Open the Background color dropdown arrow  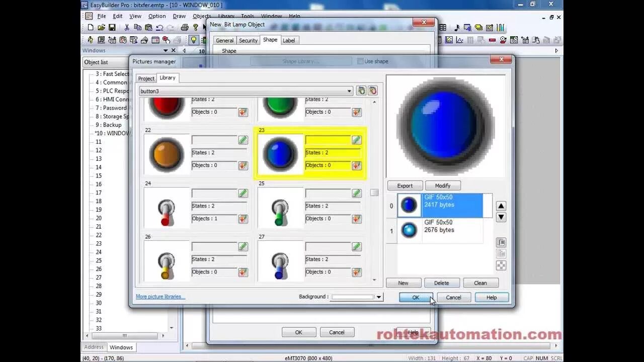[379, 297]
